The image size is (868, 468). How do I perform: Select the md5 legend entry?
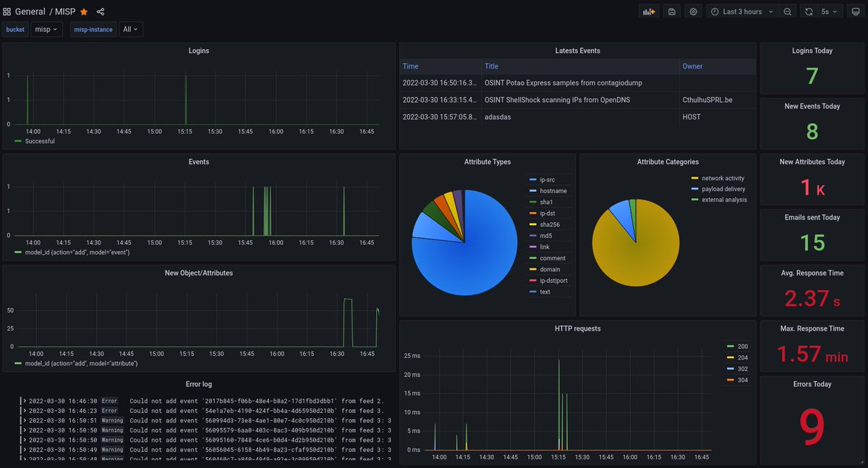546,236
